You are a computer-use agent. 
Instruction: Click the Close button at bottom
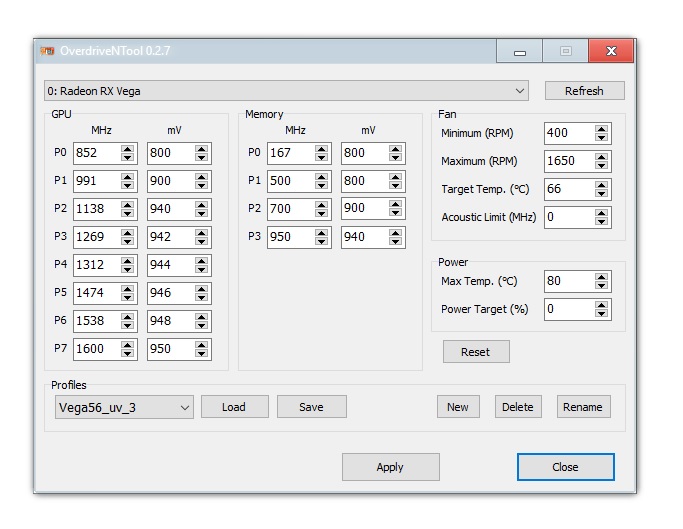tap(566, 467)
